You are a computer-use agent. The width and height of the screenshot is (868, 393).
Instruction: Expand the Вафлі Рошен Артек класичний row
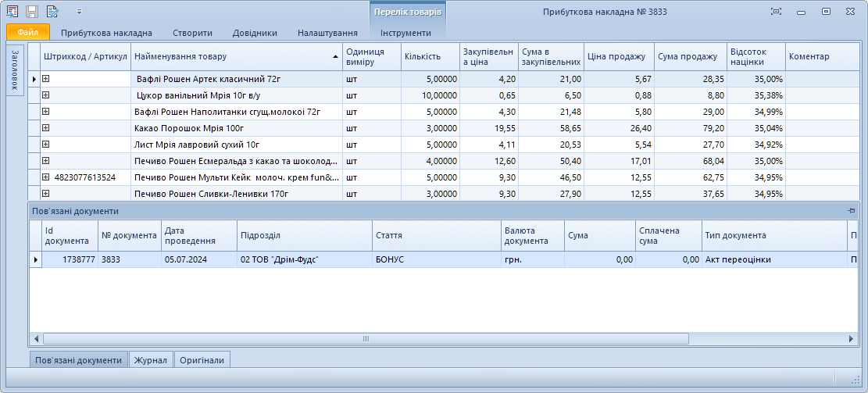pyautogui.click(x=46, y=79)
